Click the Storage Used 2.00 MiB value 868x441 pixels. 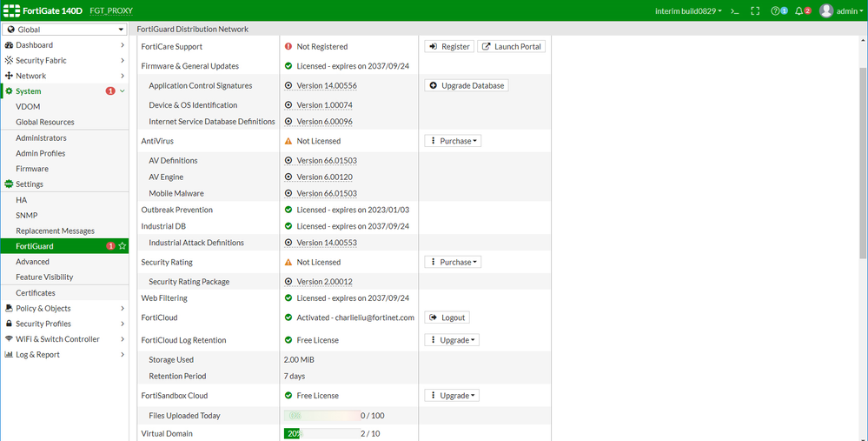click(299, 359)
